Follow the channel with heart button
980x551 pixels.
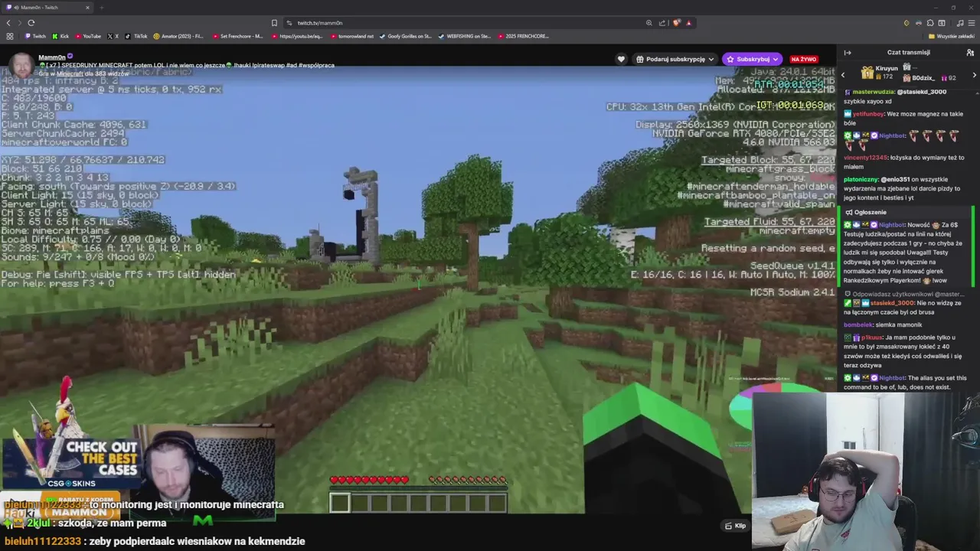621,59
